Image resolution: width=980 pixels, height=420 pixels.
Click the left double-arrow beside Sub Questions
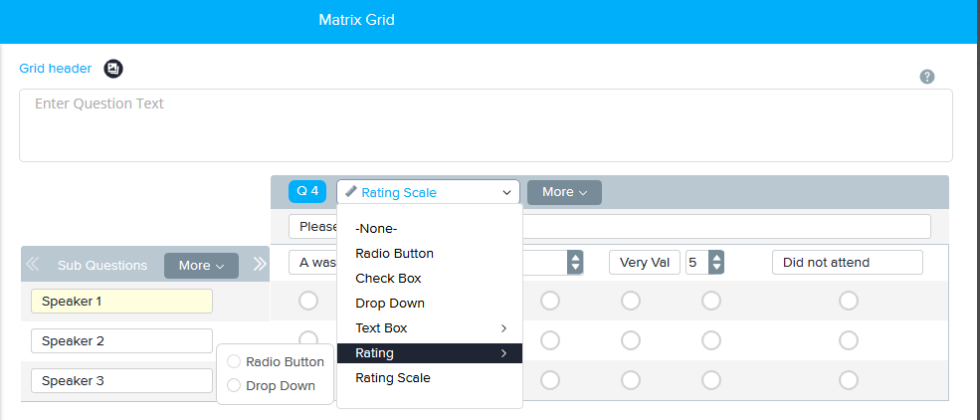pyautogui.click(x=33, y=265)
